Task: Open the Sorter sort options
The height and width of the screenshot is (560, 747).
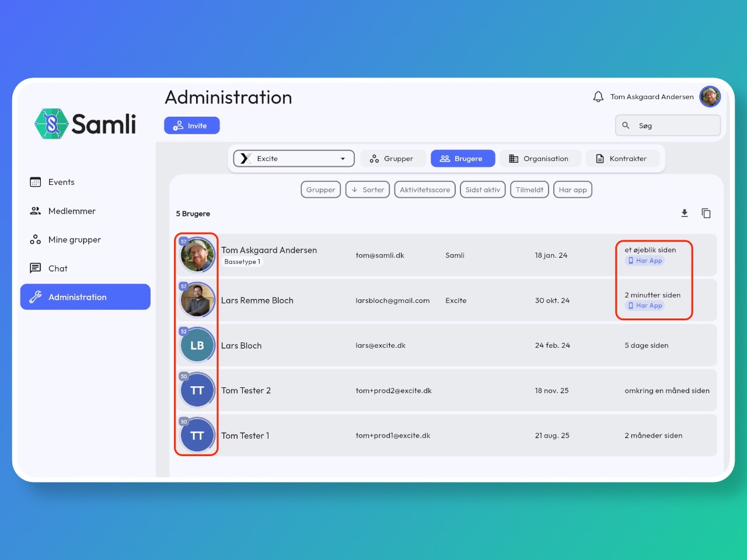Action: pyautogui.click(x=368, y=190)
